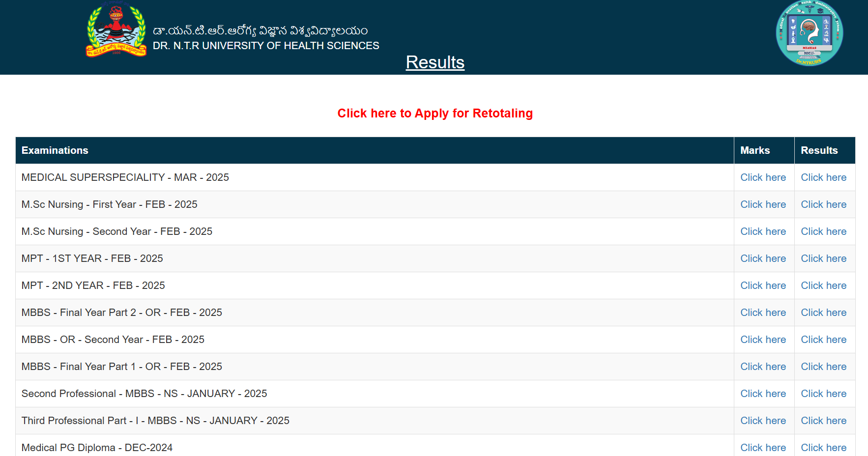The height and width of the screenshot is (456, 868).
Task: Open Marks for MPT 1ST YEAR FEB 2025
Action: click(763, 258)
